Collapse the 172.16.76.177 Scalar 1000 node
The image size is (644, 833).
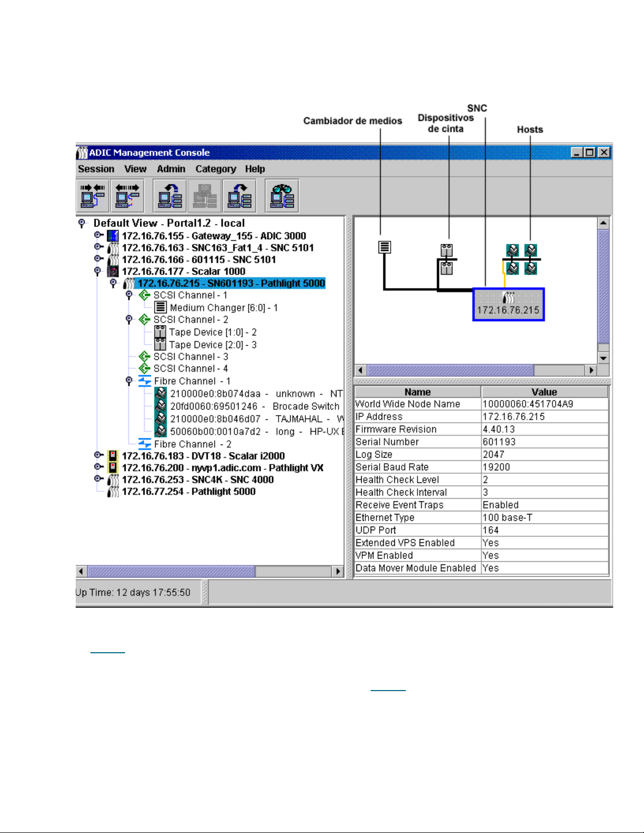pyautogui.click(x=97, y=271)
